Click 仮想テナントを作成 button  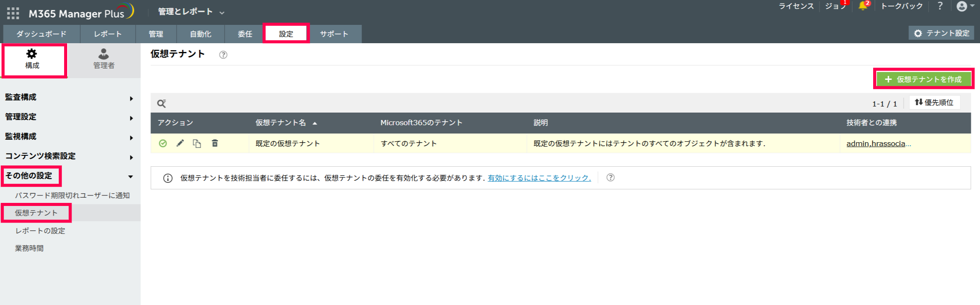pyautogui.click(x=924, y=79)
